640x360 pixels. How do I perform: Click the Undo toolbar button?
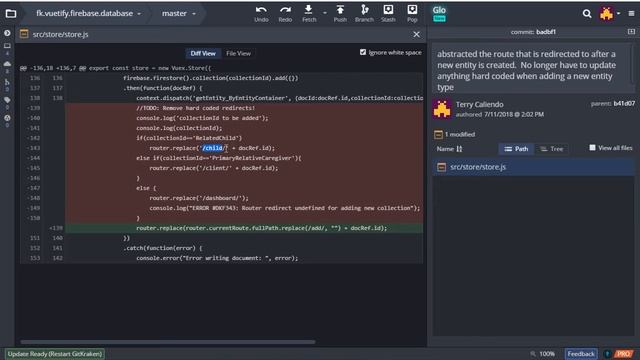coord(261,13)
